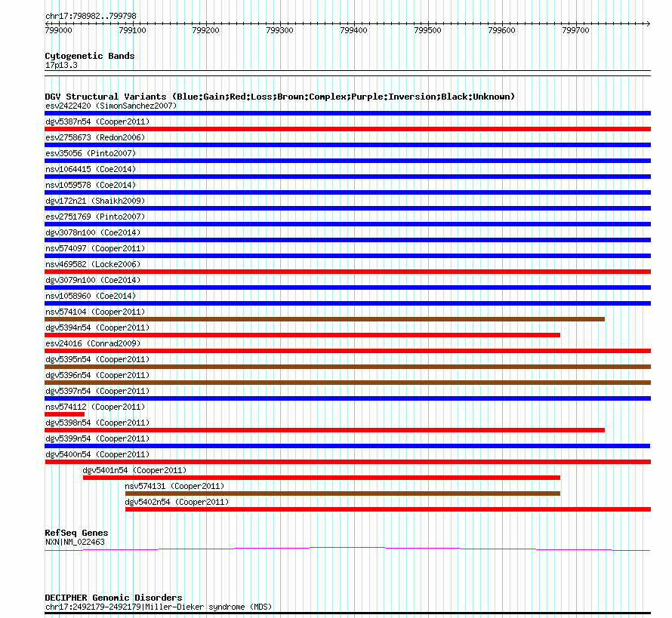Viewport: 672px width, 618px height.
Task: Select the red bar under dgv5402n54
Action: tap(388, 509)
